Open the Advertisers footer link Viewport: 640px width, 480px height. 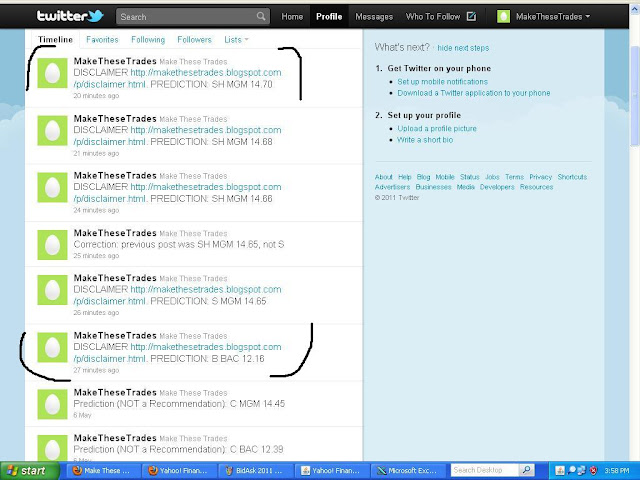[392, 187]
